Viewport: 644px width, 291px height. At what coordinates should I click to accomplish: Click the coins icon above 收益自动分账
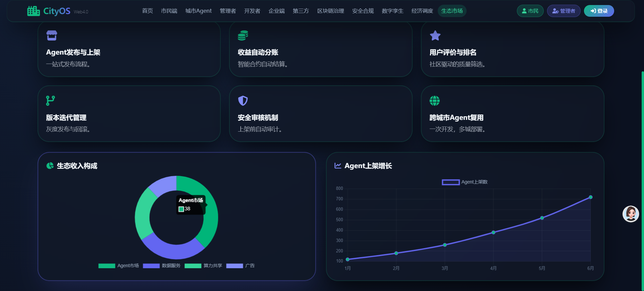click(243, 35)
